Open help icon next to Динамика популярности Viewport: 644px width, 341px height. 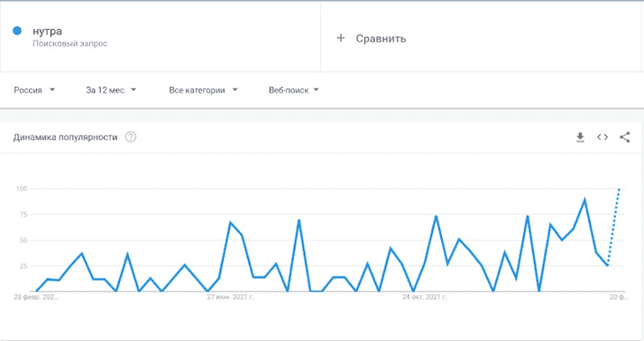[x=131, y=137]
